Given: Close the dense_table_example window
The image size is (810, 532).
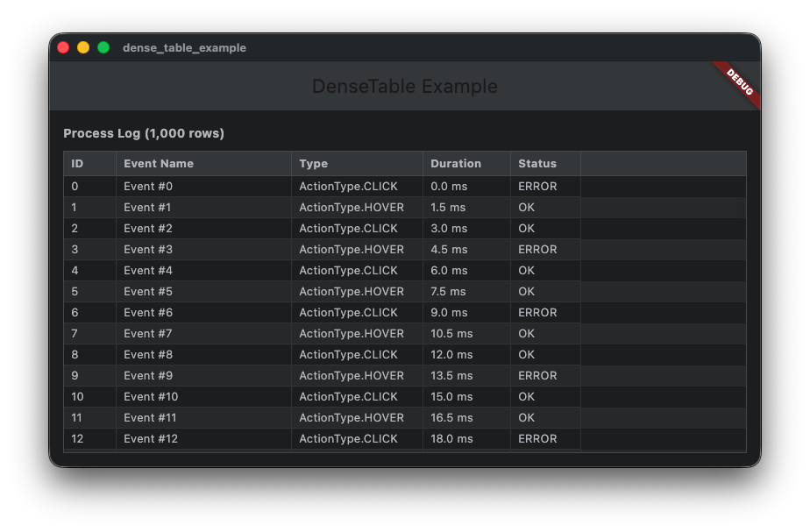Looking at the screenshot, I should (x=63, y=47).
